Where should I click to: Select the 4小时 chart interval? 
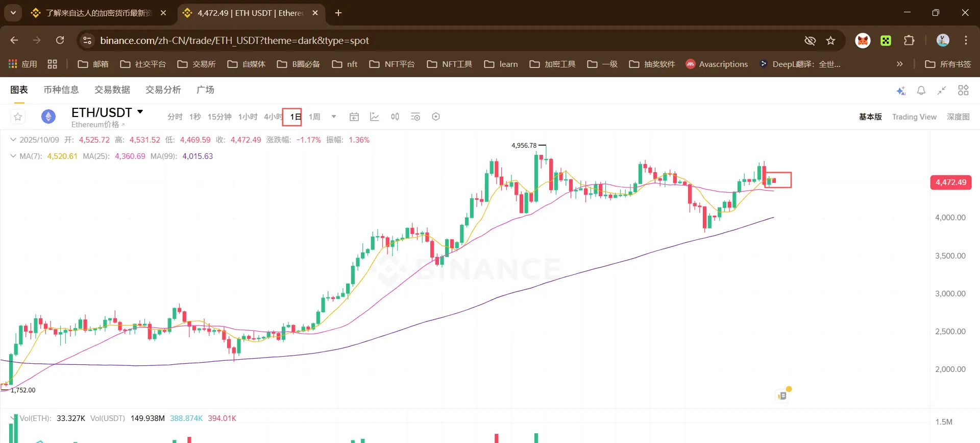(x=273, y=117)
